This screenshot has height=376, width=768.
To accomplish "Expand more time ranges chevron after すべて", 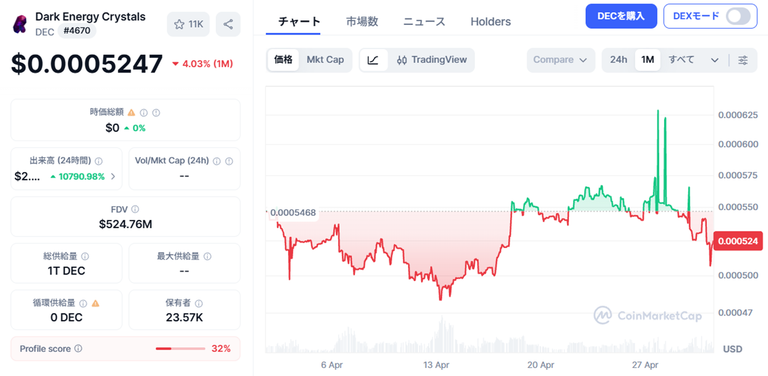I will 715,60.
